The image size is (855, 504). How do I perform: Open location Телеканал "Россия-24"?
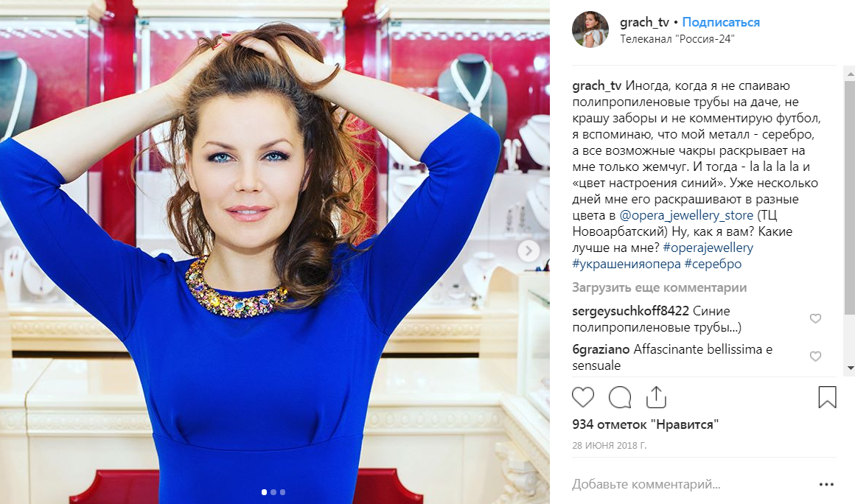(x=677, y=39)
